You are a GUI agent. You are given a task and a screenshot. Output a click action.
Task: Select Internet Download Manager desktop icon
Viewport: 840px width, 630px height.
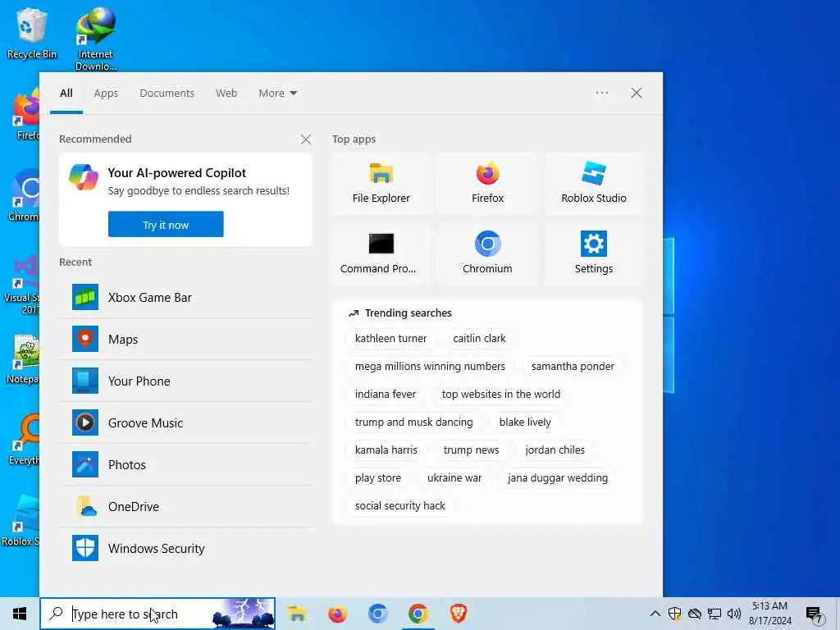(96, 39)
